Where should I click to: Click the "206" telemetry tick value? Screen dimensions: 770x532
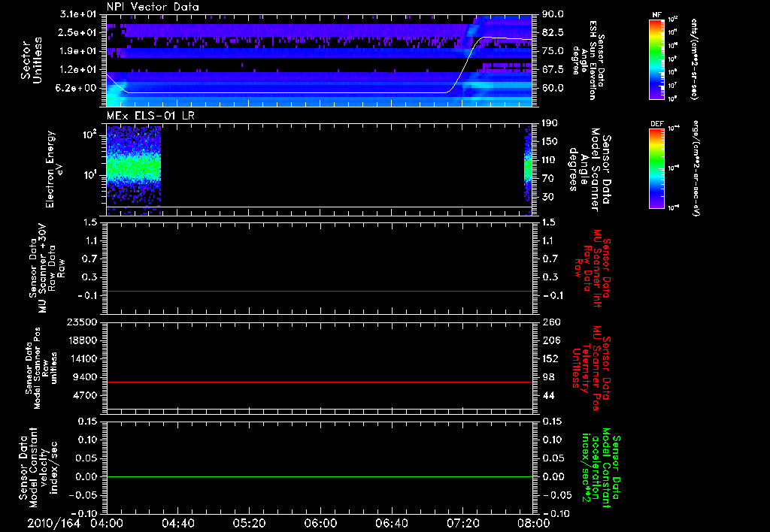(x=550, y=340)
